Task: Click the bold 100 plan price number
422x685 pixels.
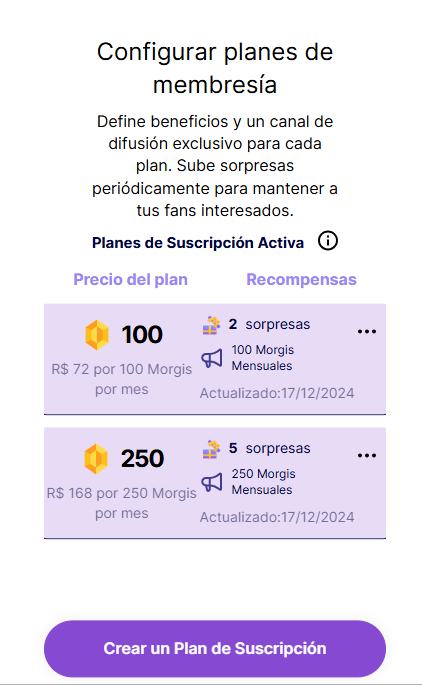Action: pos(142,335)
